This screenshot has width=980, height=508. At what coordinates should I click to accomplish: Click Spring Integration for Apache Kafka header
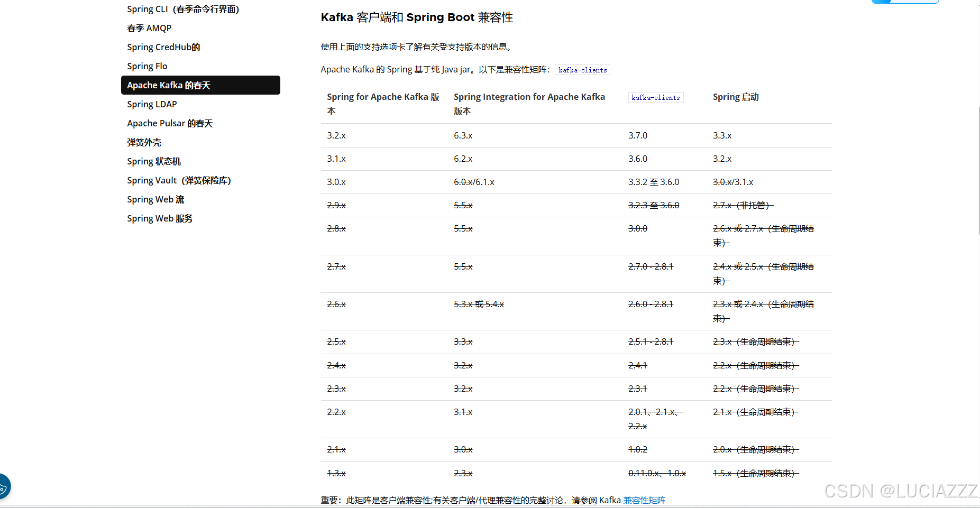pos(529,104)
